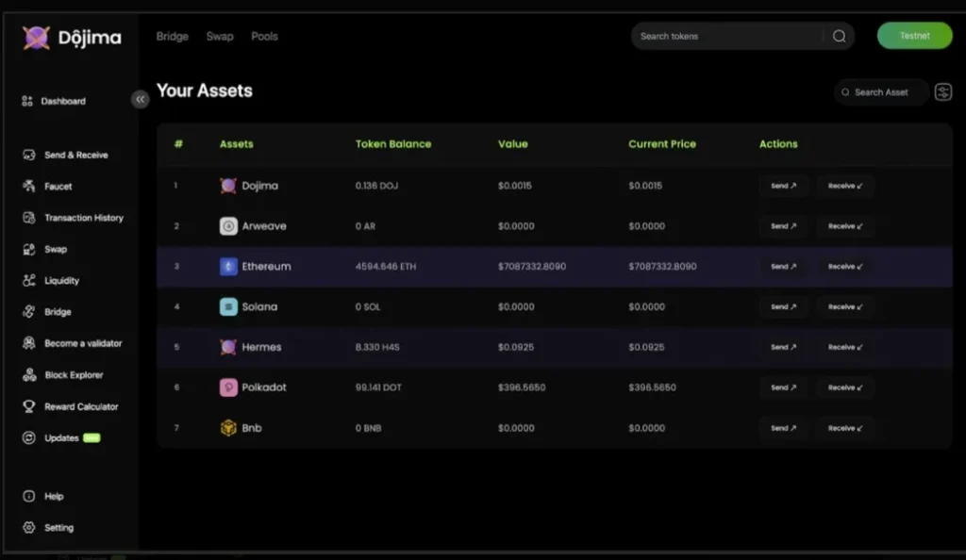
Task: Select the Swap sidebar icon
Action: point(29,249)
